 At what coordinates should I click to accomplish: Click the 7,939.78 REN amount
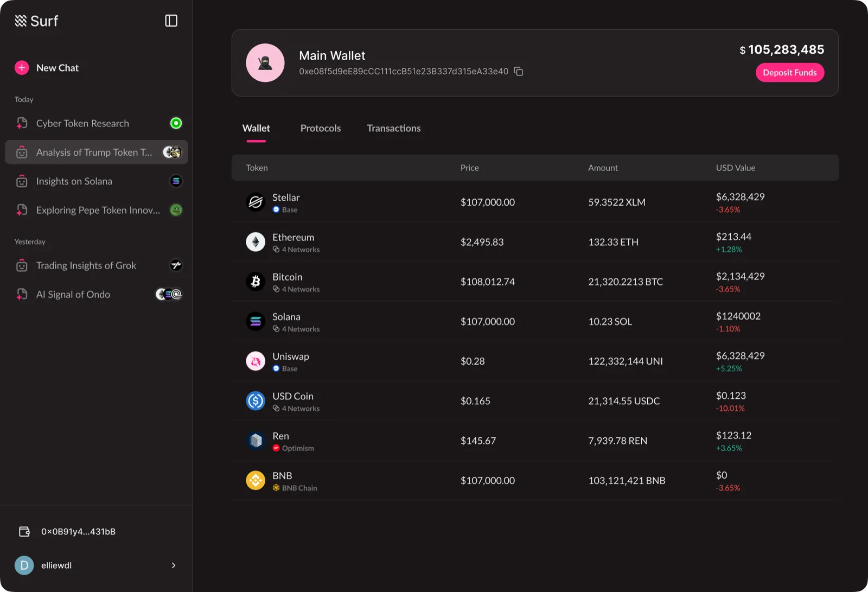click(617, 441)
